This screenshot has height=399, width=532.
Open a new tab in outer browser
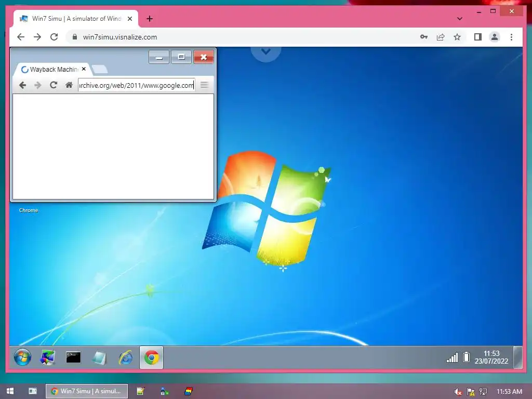coord(150,19)
